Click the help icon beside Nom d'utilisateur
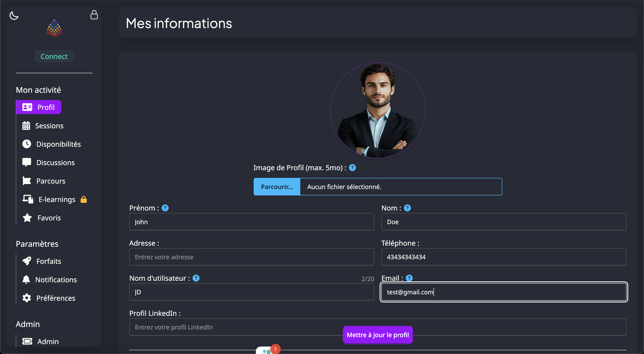Screen dimensions: 644x354 [196, 278]
